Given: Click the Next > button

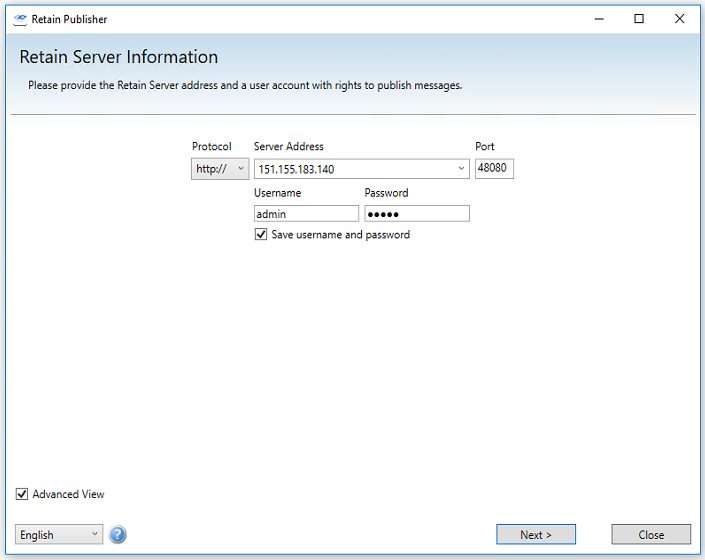Looking at the screenshot, I should click(x=536, y=535).
